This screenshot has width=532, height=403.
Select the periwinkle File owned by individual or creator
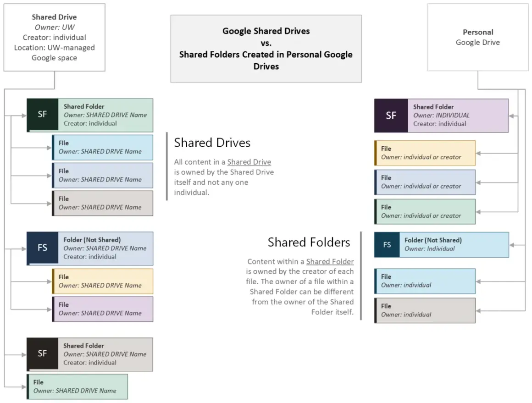pyautogui.click(x=425, y=182)
